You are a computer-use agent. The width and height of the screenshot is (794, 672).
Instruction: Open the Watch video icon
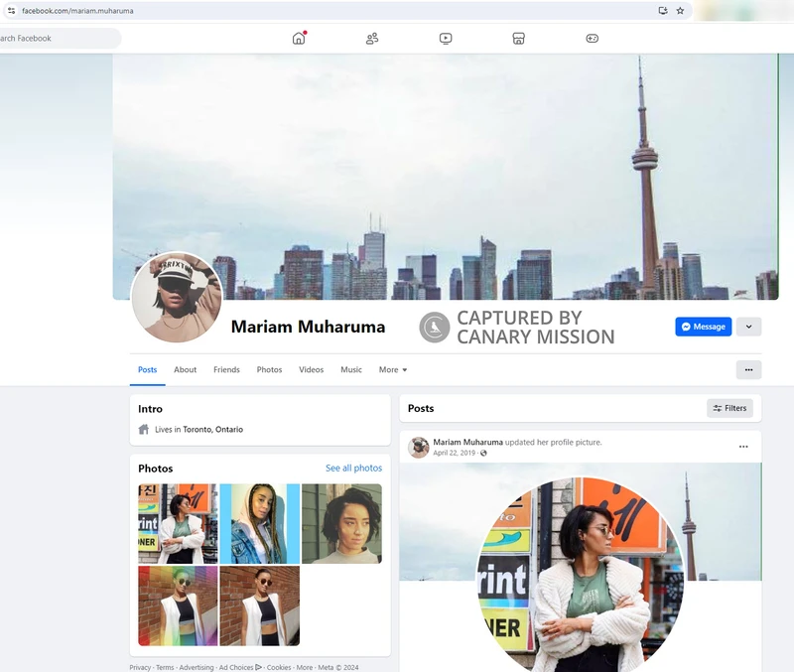(446, 39)
